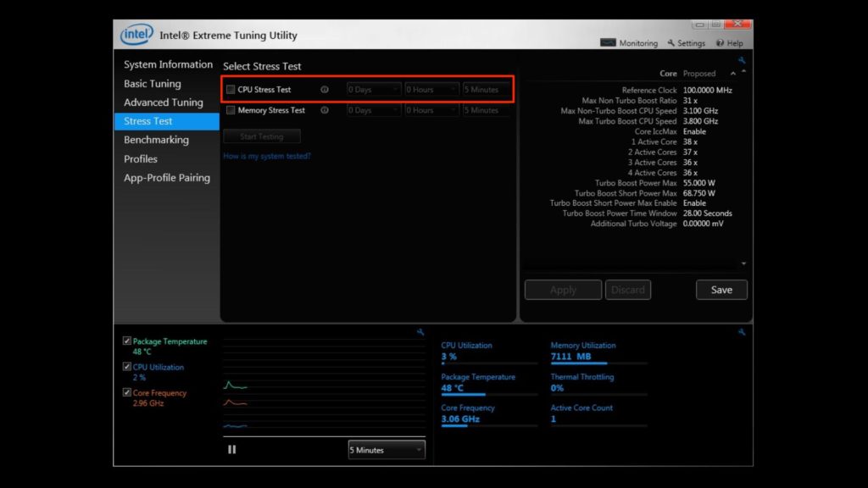Pause the monitoring graph
Image resolution: width=868 pixels, height=488 pixels.
[232, 449]
